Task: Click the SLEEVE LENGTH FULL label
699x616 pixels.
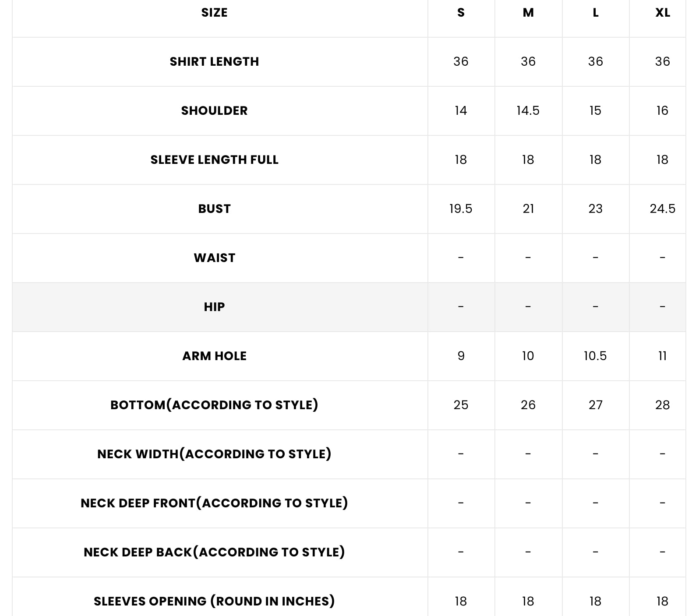Action: point(214,159)
